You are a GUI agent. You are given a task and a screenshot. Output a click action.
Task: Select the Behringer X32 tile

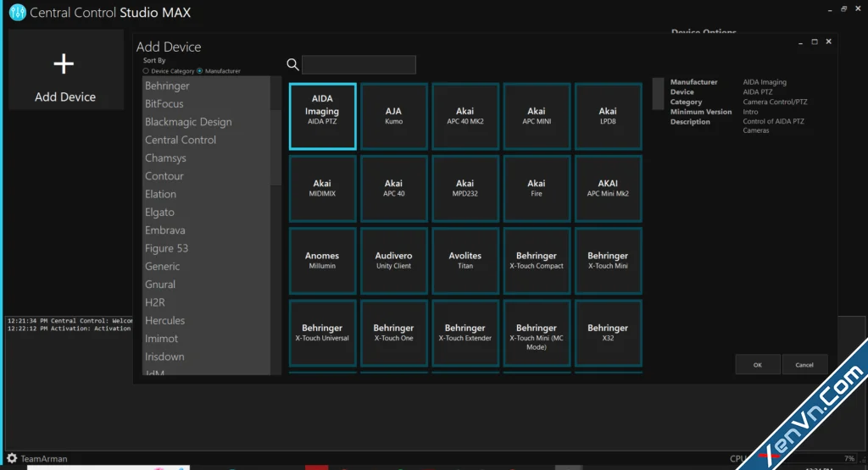point(608,334)
